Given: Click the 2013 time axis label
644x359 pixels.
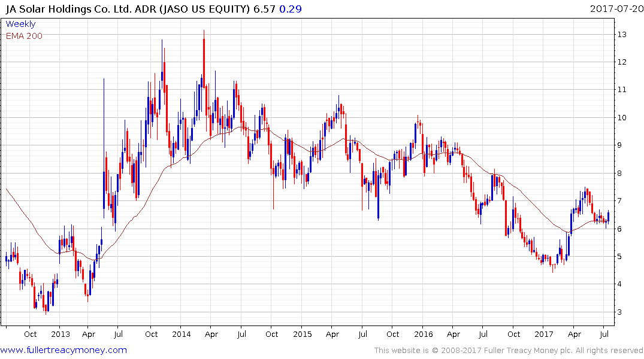Looking at the screenshot, I should click(x=61, y=334).
